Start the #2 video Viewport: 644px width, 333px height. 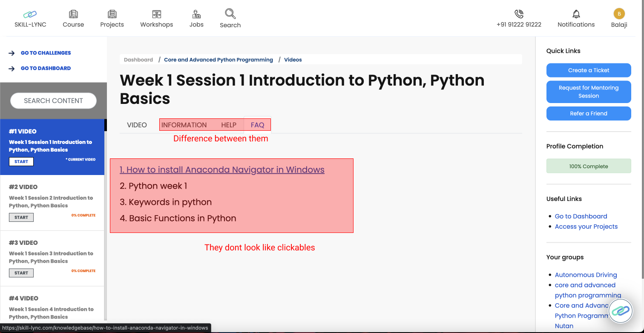point(21,218)
